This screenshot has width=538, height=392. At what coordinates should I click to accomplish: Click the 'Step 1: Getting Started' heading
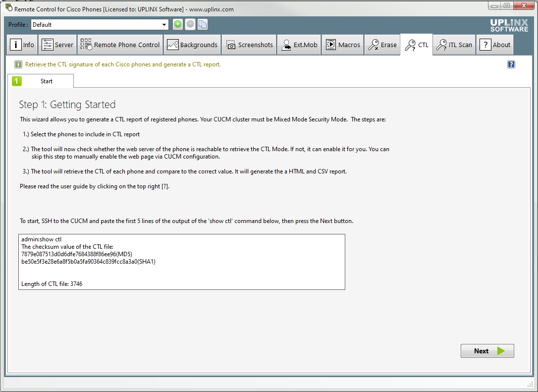[x=67, y=105]
